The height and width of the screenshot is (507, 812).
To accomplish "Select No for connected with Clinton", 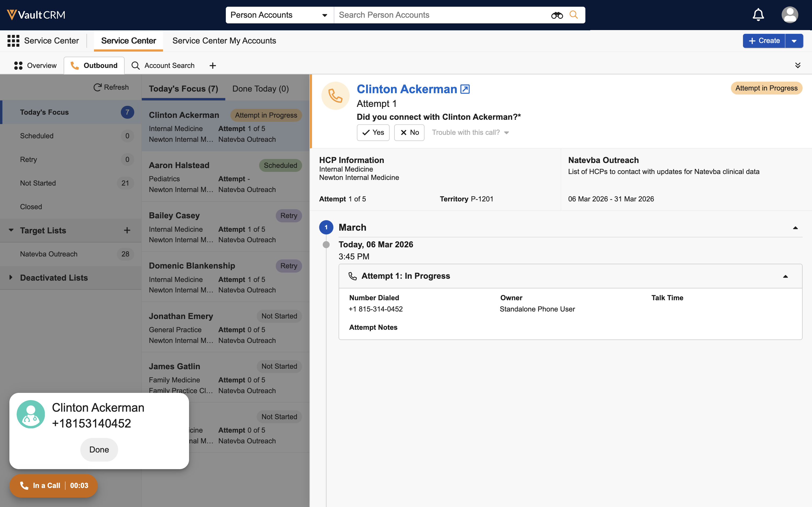I will coord(409,132).
